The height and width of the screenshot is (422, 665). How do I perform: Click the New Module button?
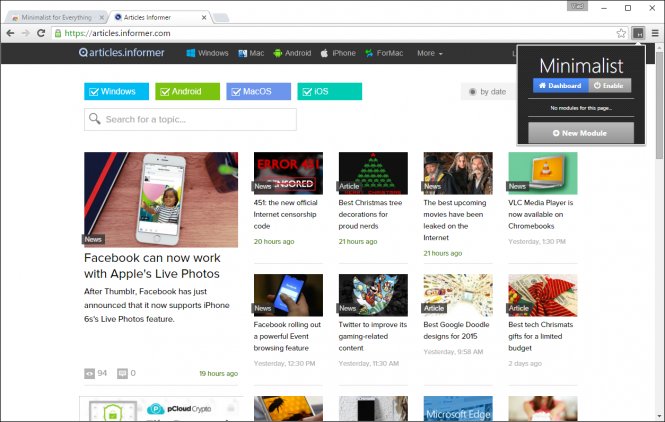coord(581,133)
